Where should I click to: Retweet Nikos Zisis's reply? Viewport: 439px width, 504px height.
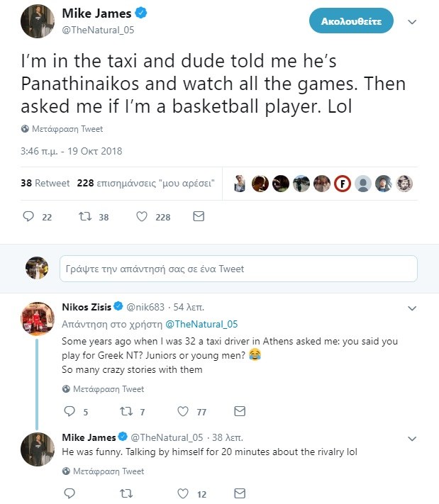pyautogui.click(x=126, y=411)
